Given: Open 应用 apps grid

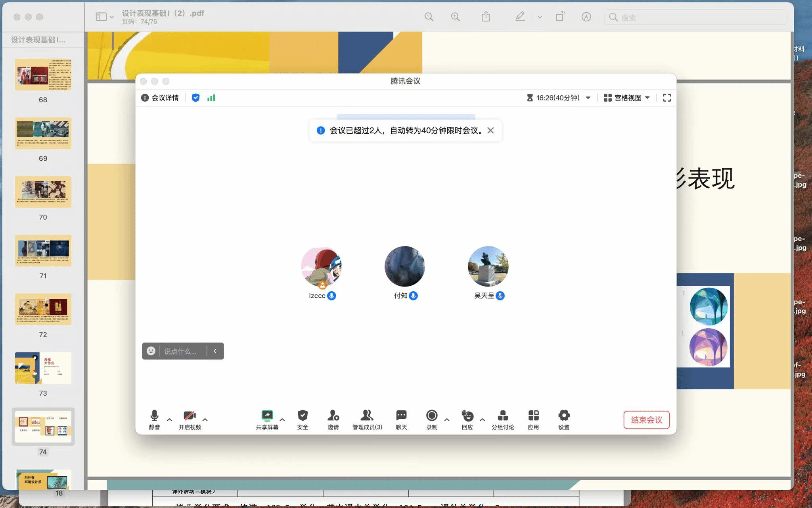Looking at the screenshot, I should (533, 420).
